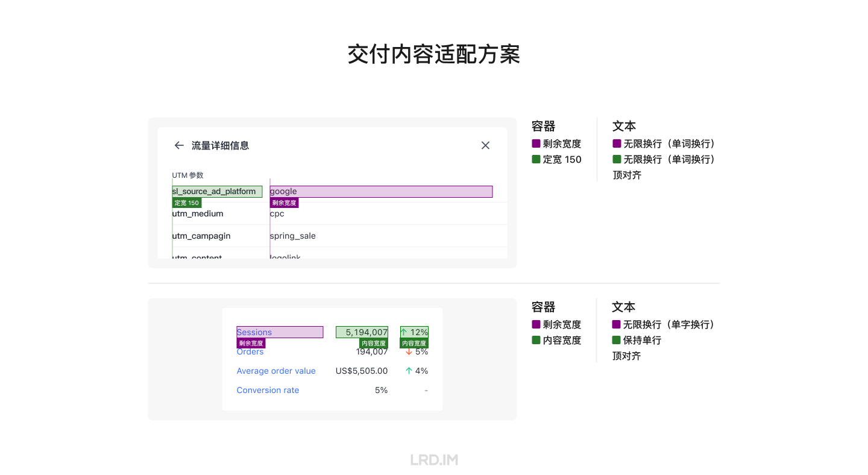
Task: Select the utm_campagin row label
Action: [x=201, y=236]
